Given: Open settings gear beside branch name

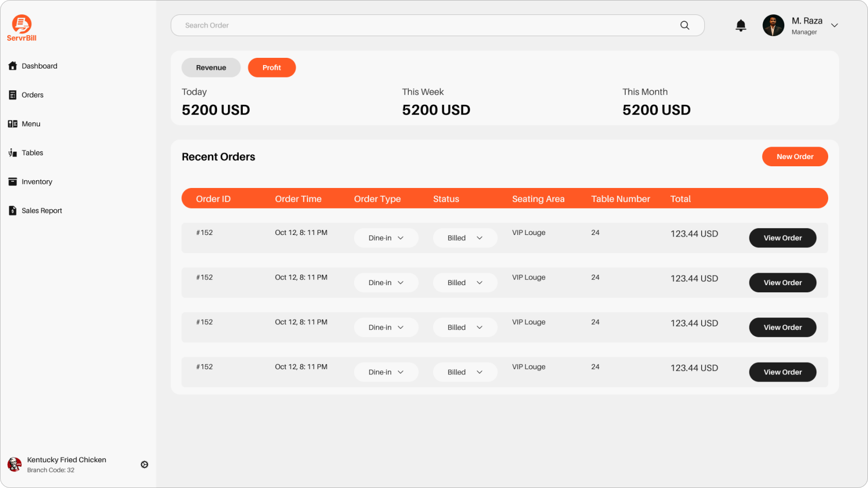Looking at the screenshot, I should [x=145, y=465].
